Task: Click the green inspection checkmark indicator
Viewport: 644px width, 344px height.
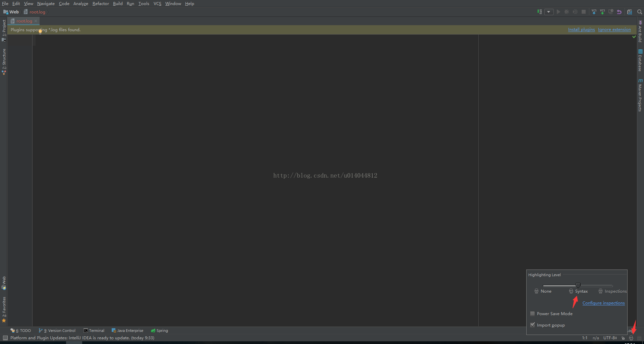Action: coord(634,37)
